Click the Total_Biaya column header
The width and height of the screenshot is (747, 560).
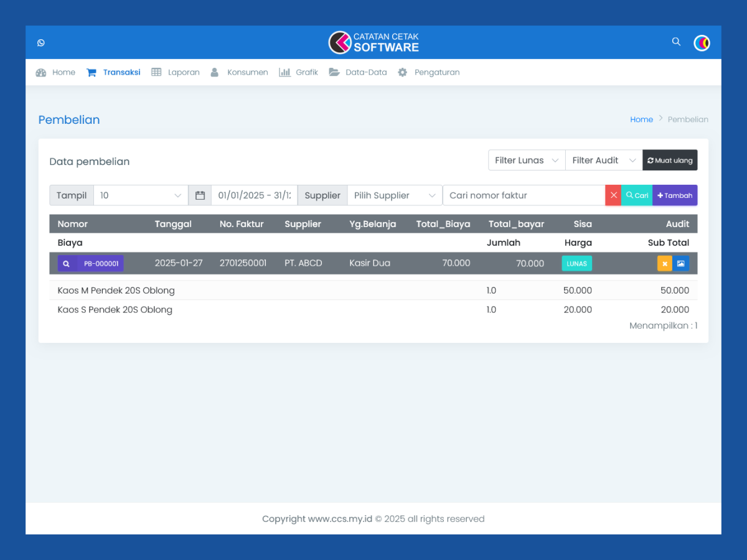coord(443,224)
